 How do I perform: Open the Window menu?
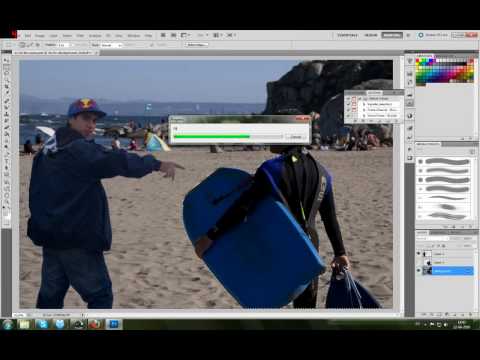(134, 35)
